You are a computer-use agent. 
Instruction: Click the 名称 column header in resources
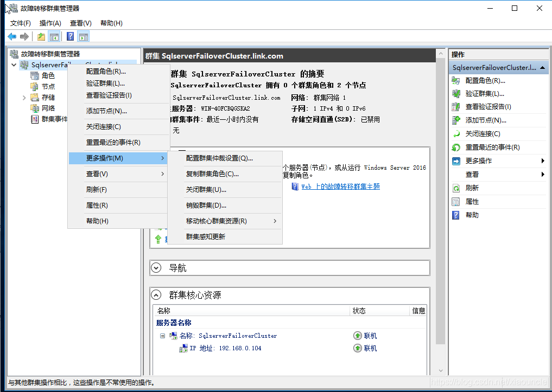[164, 311]
